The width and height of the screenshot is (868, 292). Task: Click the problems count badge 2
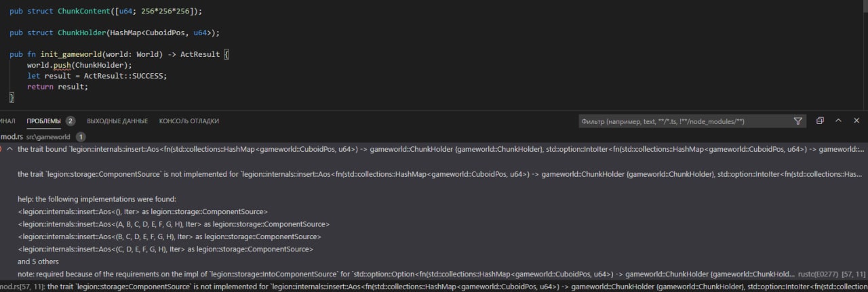coord(70,121)
